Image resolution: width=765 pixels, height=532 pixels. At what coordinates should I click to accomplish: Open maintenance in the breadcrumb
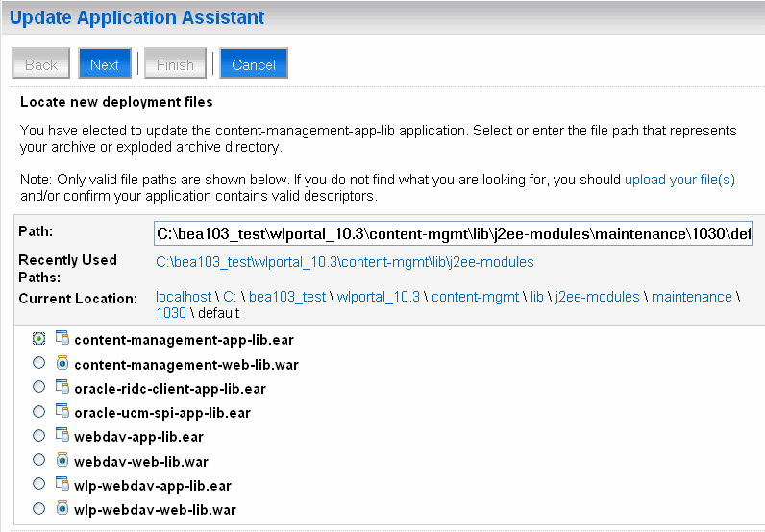point(691,297)
